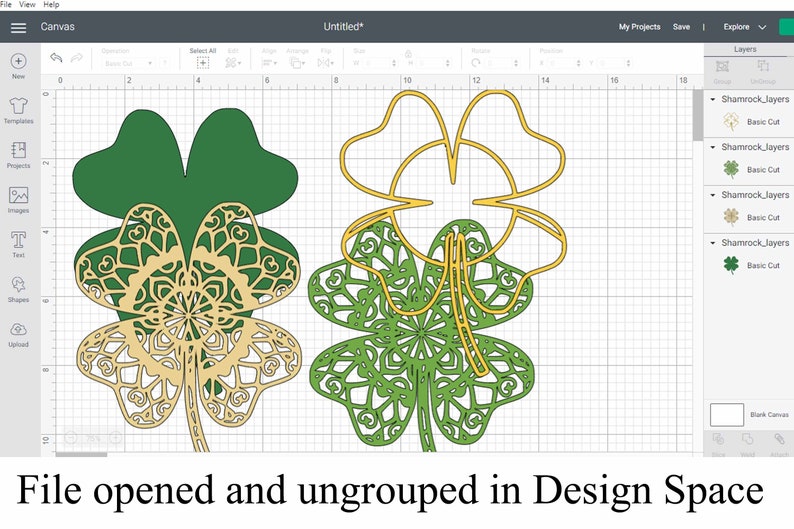Click the Untitled* project name

click(x=343, y=27)
